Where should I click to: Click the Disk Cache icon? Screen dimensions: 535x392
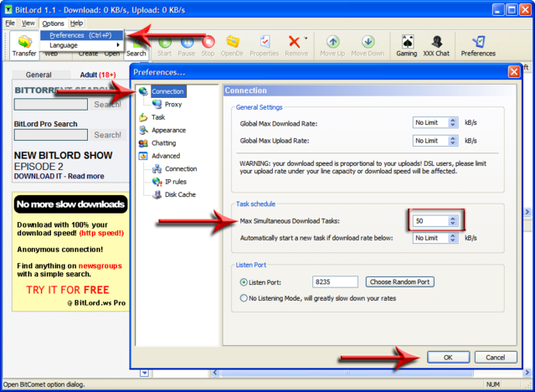(157, 194)
